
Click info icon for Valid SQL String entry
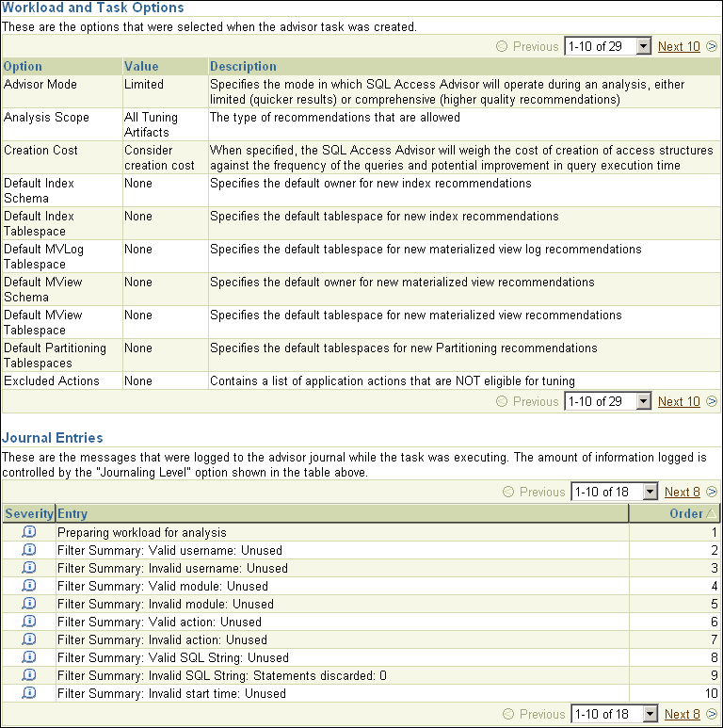click(x=28, y=657)
